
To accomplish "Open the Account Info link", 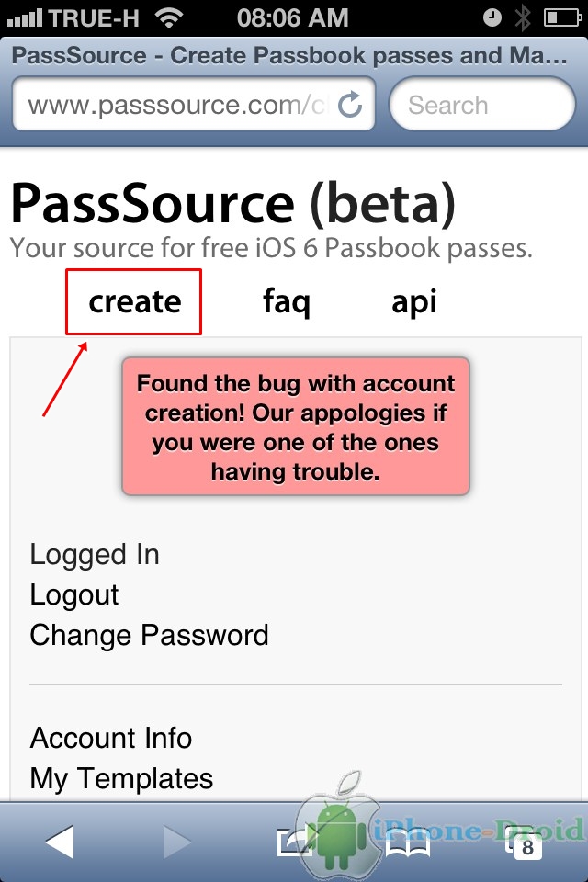I will (111, 738).
